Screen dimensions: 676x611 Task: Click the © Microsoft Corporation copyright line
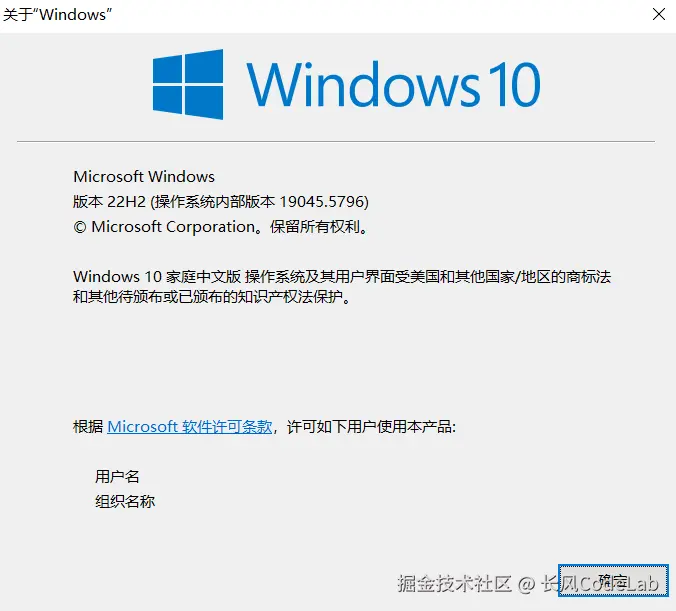(221, 226)
